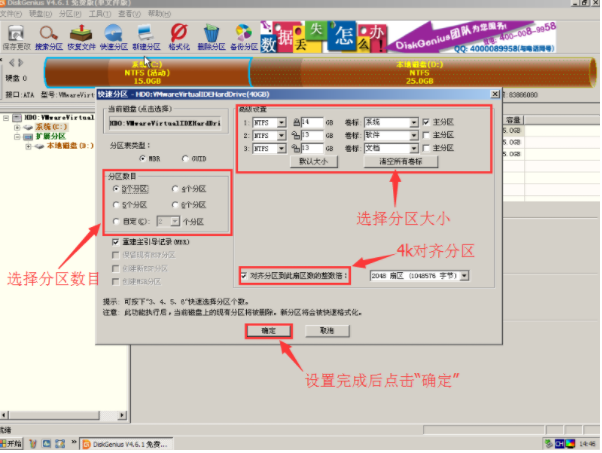Screen dimensions: 602x453
Task: Open the 备份分区 (Backup Partition) tool
Action: (244, 36)
